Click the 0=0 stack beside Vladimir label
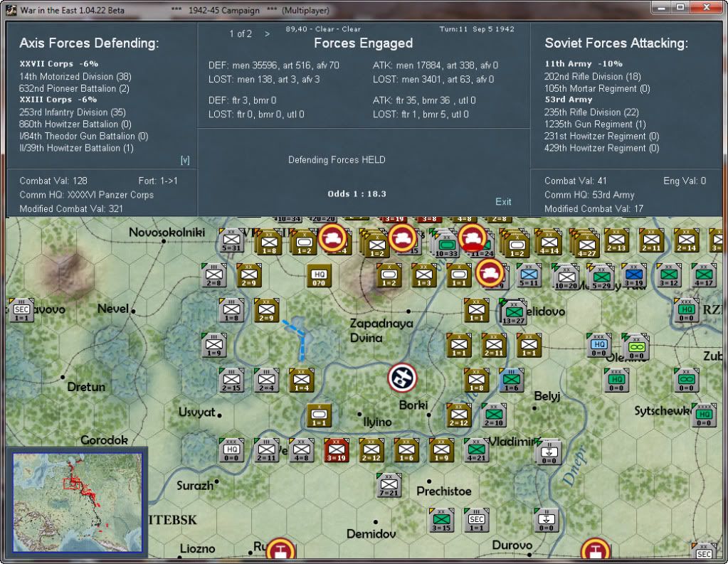Image resolution: width=728 pixels, height=564 pixels. tap(549, 451)
